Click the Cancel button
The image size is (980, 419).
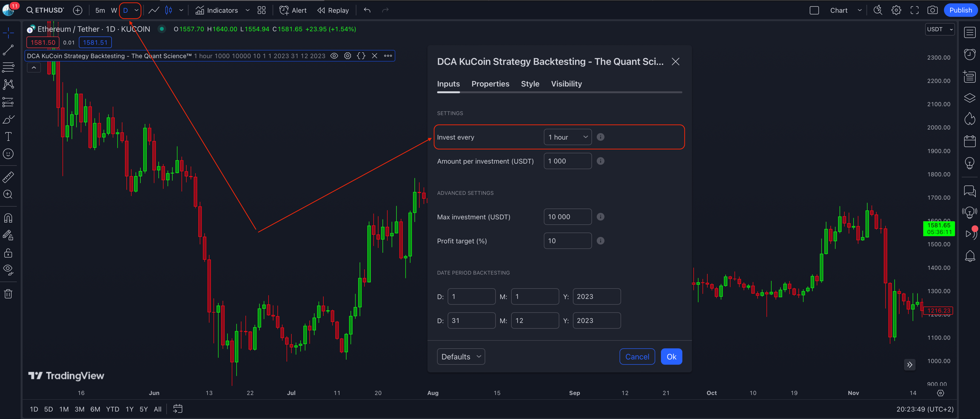click(637, 356)
